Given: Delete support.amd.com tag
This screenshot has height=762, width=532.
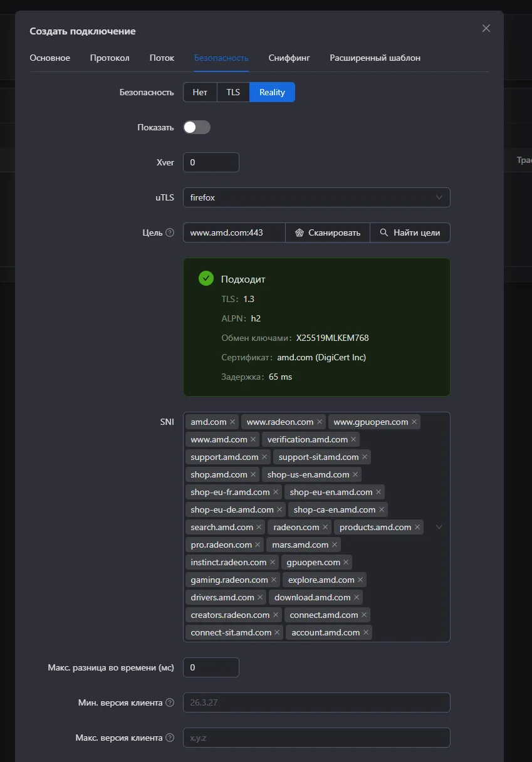Looking at the screenshot, I should (264, 457).
